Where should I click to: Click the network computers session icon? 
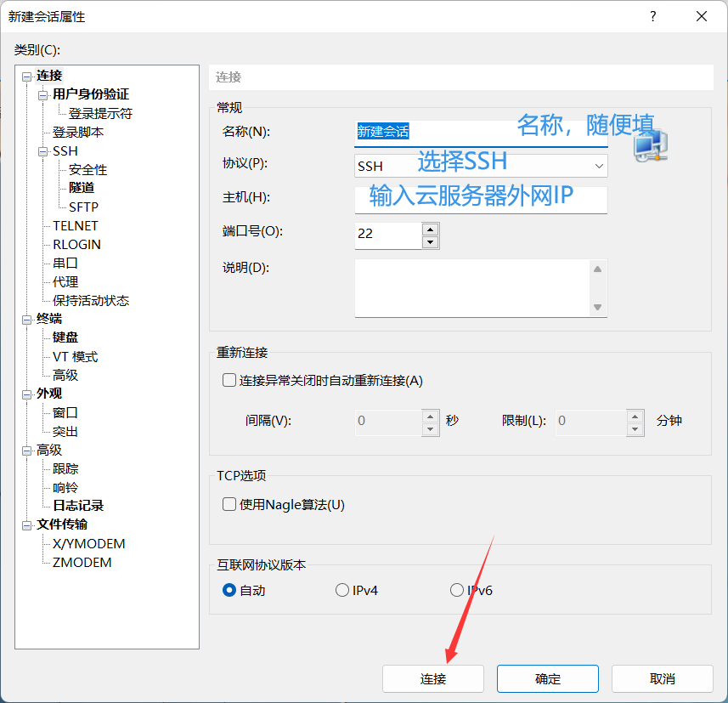coord(651,145)
